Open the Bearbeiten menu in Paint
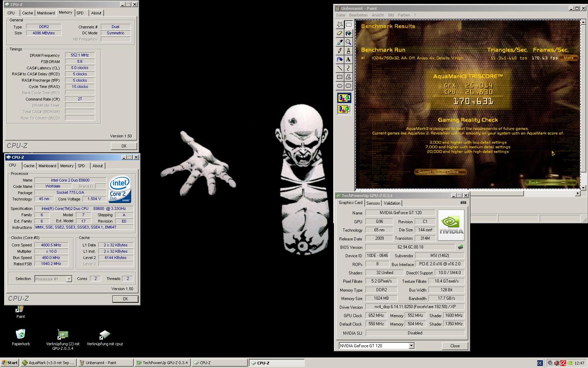The width and height of the screenshot is (588, 368). click(x=358, y=15)
